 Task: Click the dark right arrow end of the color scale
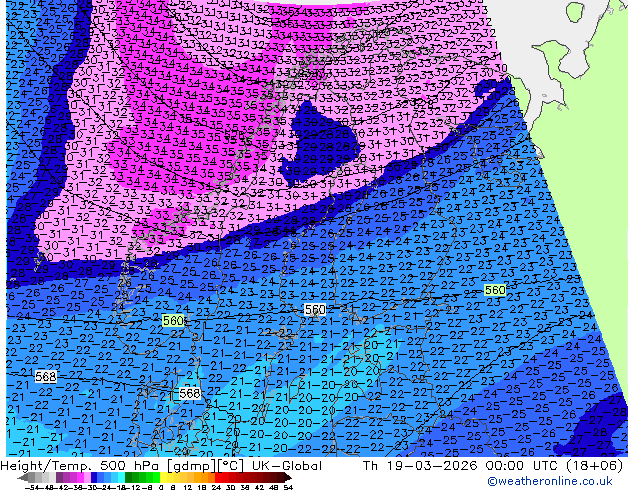click(x=287, y=478)
